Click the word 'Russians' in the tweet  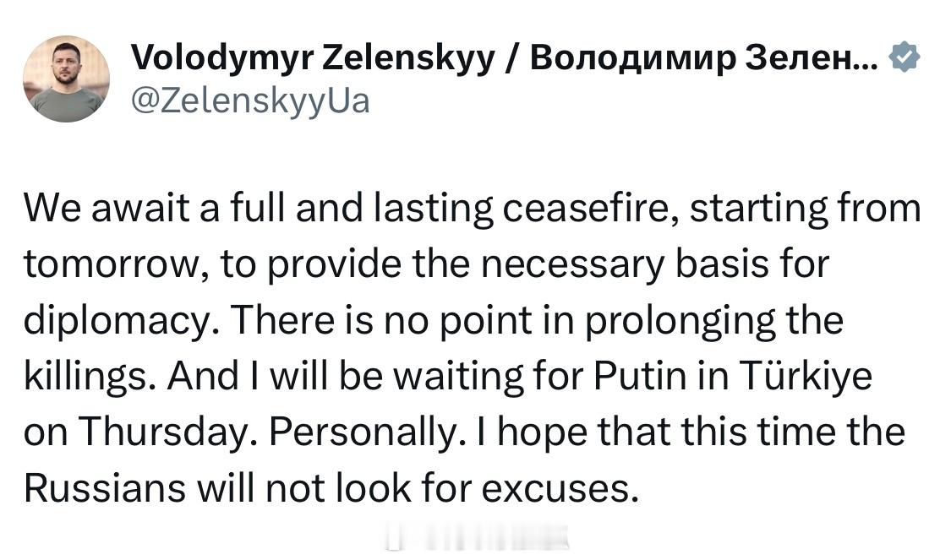(104, 488)
